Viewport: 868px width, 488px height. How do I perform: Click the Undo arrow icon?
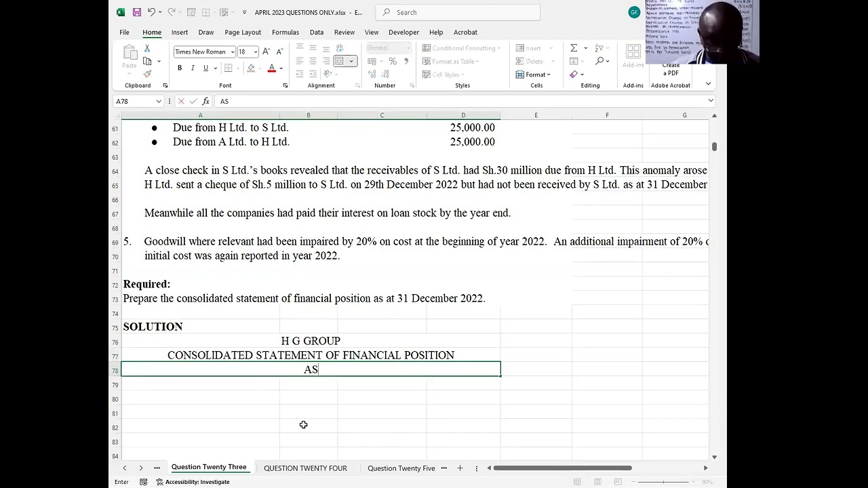152,12
